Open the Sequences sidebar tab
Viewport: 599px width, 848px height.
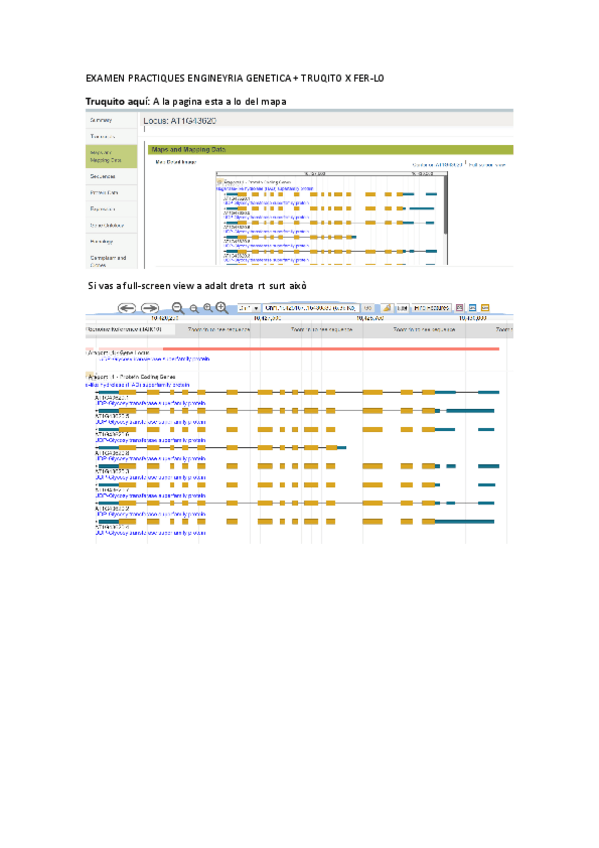[x=111, y=176]
